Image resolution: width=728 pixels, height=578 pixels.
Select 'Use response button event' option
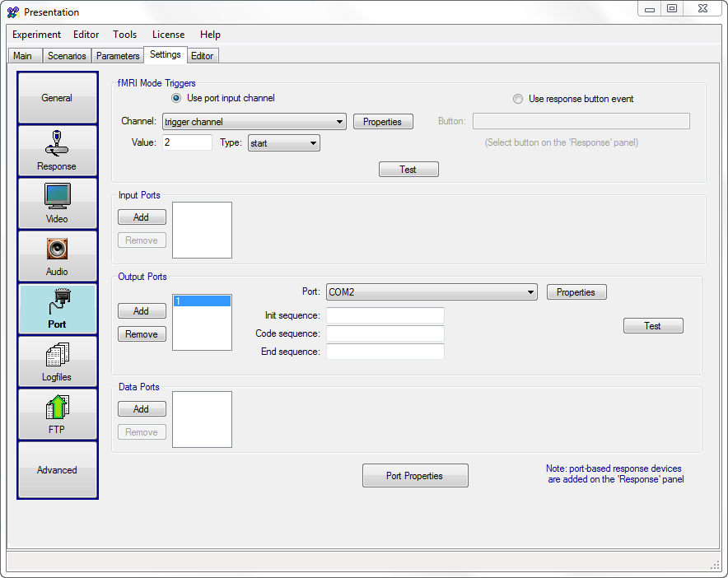coord(518,99)
